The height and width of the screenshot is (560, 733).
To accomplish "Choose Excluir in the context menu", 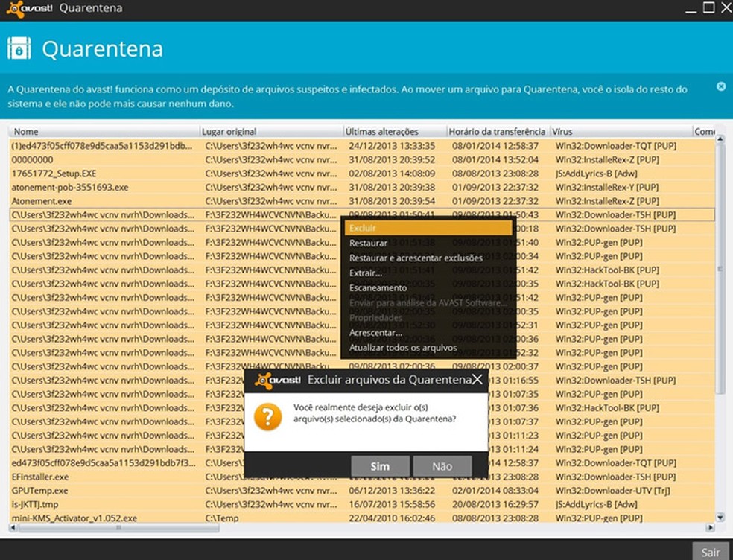I will tap(428, 228).
